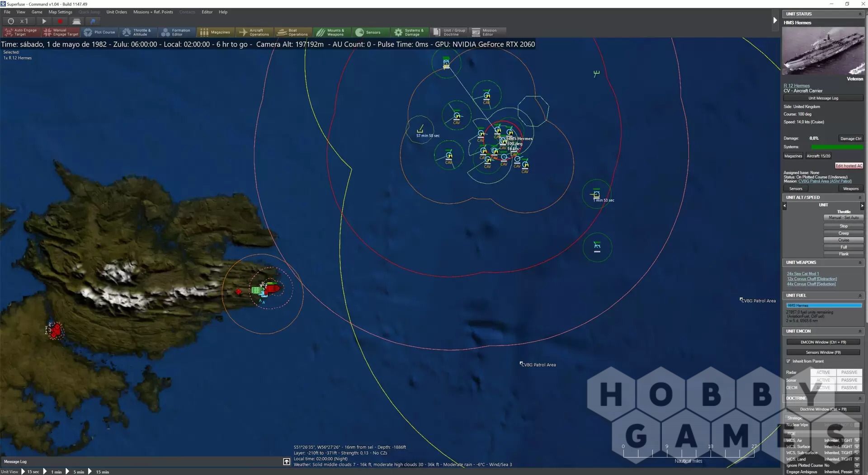Image resolution: width=868 pixels, height=475 pixels.
Task: Click the Damage Ctrl button
Action: [850, 139]
